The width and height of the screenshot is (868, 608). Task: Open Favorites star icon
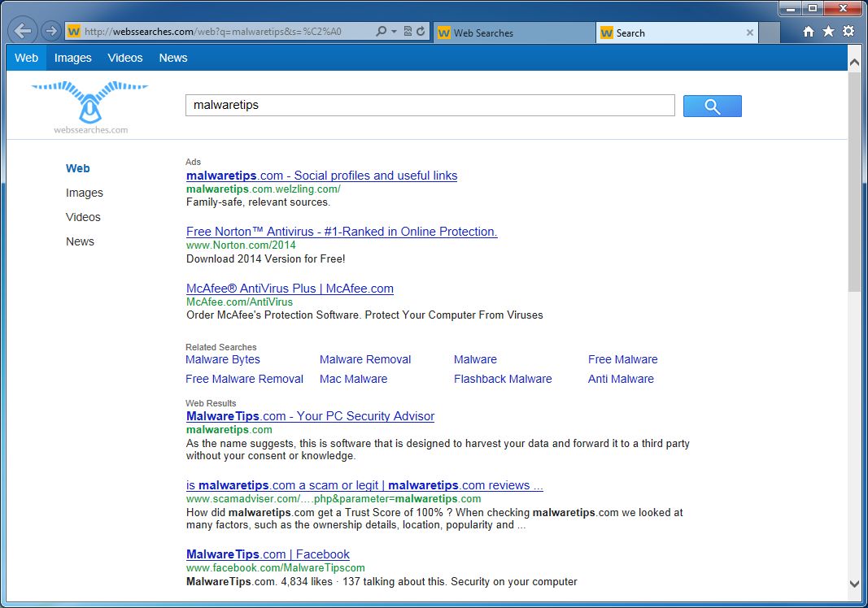(x=828, y=32)
